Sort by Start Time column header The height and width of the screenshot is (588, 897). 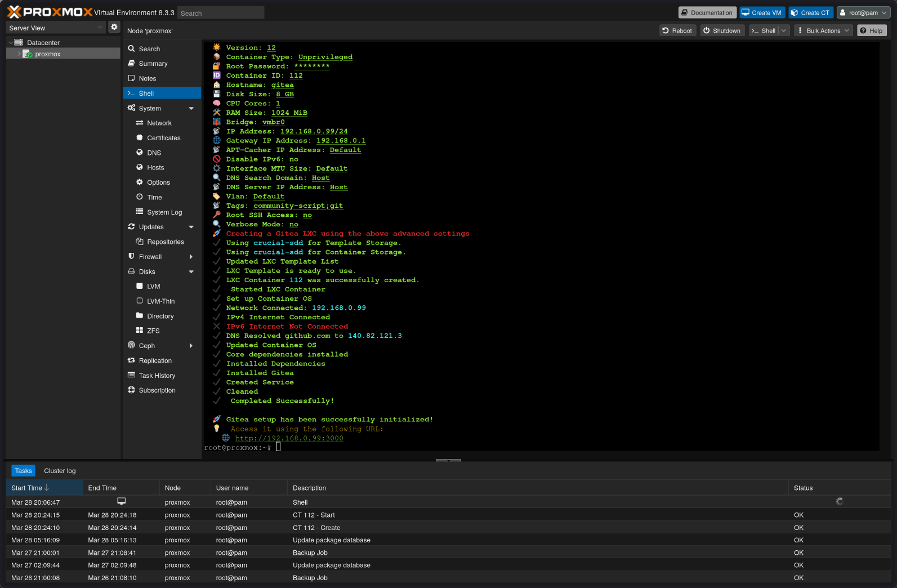(44, 488)
